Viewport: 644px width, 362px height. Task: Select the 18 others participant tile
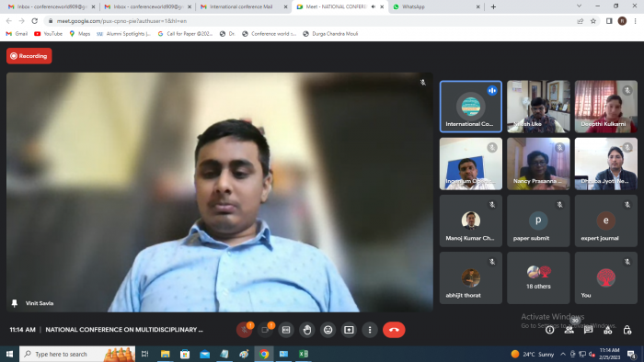click(x=538, y=278)
